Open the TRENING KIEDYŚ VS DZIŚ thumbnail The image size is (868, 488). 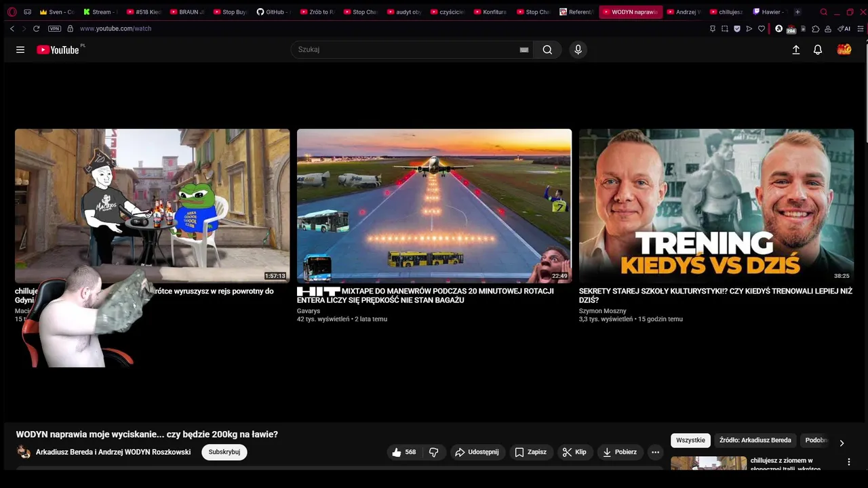click(x=716, y=205)
